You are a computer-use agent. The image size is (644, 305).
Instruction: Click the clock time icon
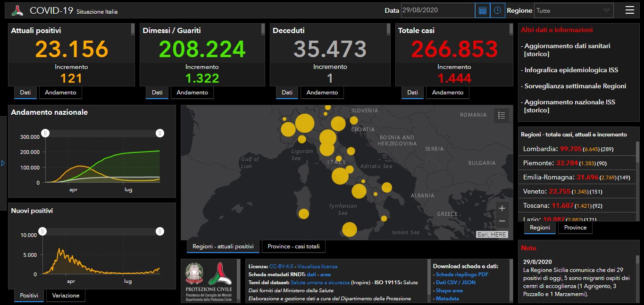tap(497, 10)
